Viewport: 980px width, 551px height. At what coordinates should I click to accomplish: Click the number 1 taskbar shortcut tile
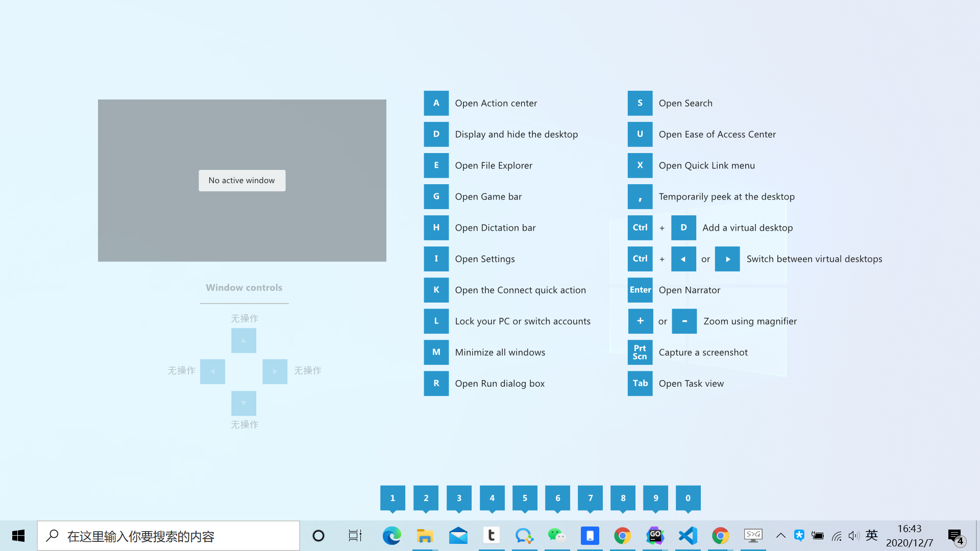pyautogui.click(x=393, y=498)
